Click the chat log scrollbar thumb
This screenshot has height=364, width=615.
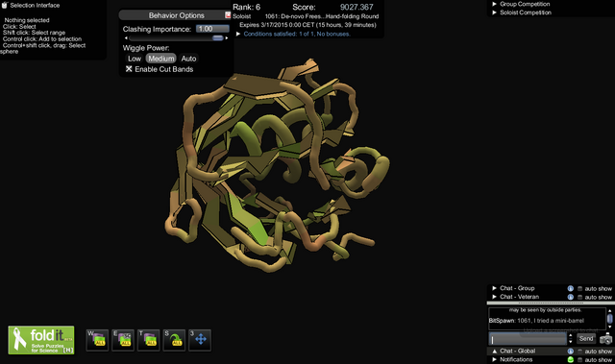[609, 318]
